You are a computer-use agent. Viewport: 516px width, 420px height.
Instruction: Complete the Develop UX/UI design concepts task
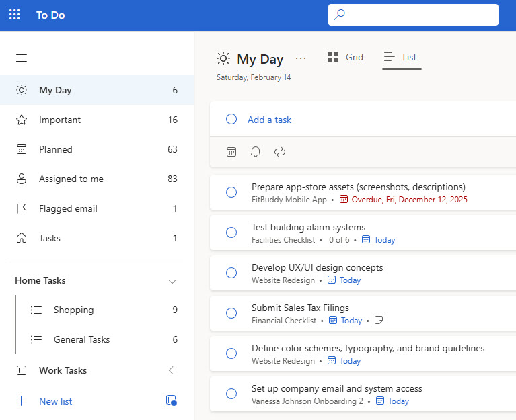coord(231,273)
